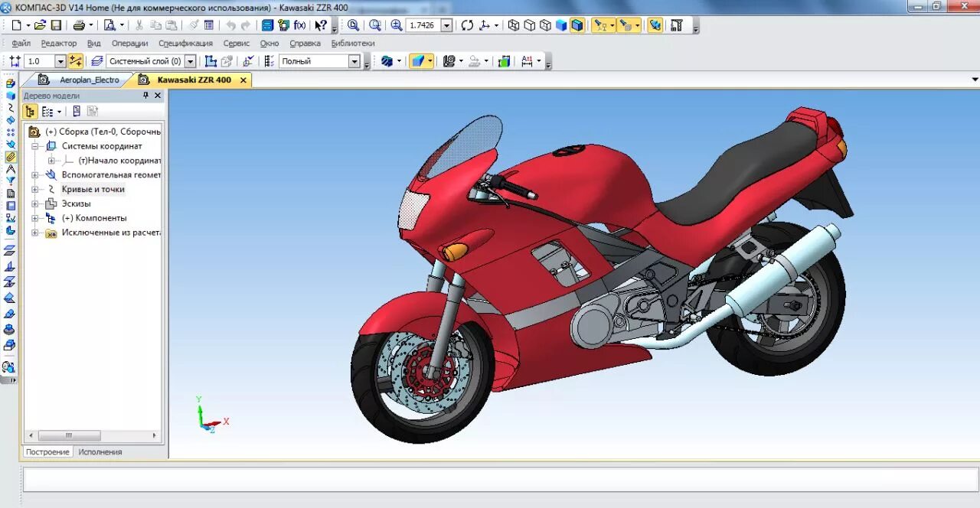Image resolution: width=980 pixels, height=508 pixels.
Task: Switch to the Построение tab
Action: click(x=47, y=452)
